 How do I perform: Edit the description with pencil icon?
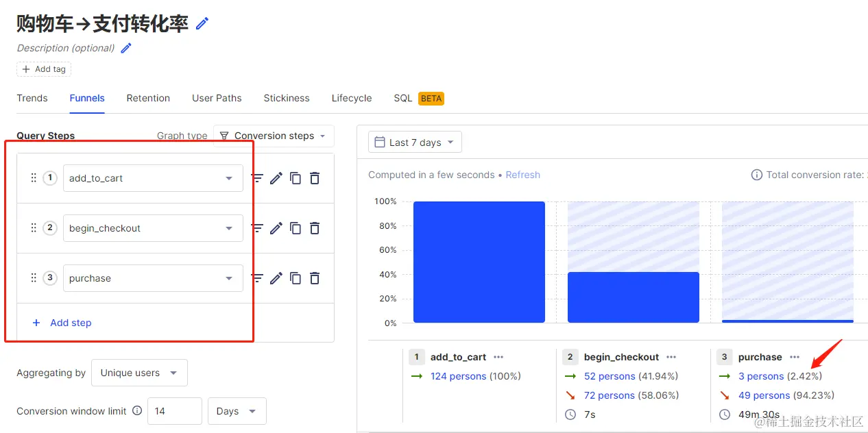point(126,48)
